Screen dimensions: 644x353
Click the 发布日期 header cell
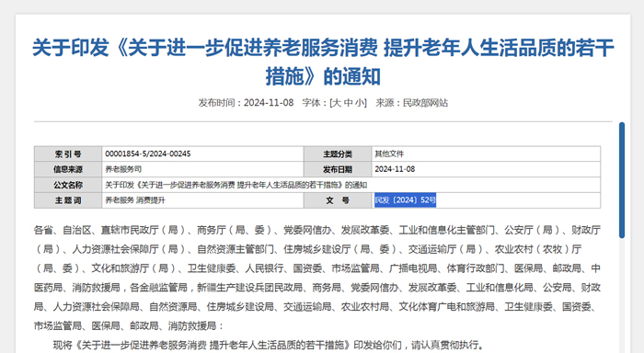pyautogui.click(x=338, y=169)
